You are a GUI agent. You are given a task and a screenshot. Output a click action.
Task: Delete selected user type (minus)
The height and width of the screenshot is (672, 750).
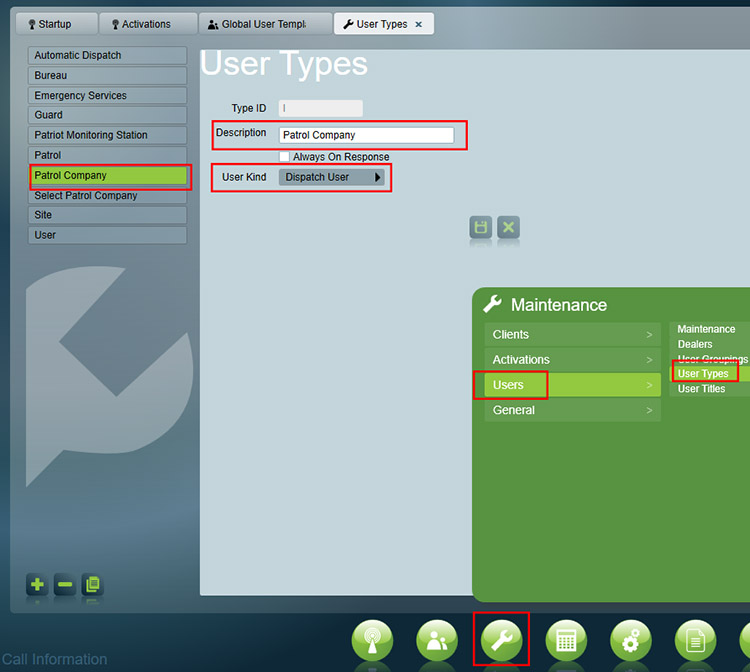[65, 584]
